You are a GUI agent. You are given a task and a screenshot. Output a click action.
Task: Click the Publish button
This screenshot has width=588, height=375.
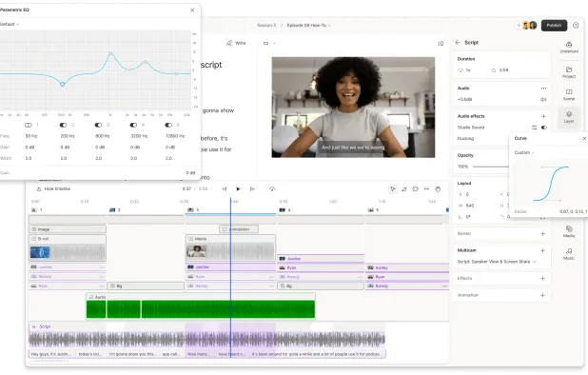(x=554, y=25)
